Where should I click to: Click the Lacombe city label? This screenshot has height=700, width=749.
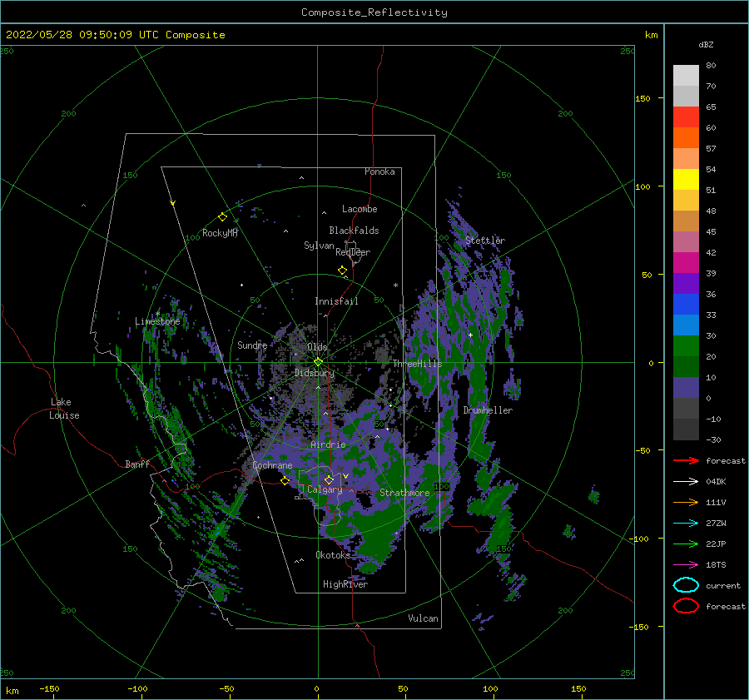tap(360, 209)
